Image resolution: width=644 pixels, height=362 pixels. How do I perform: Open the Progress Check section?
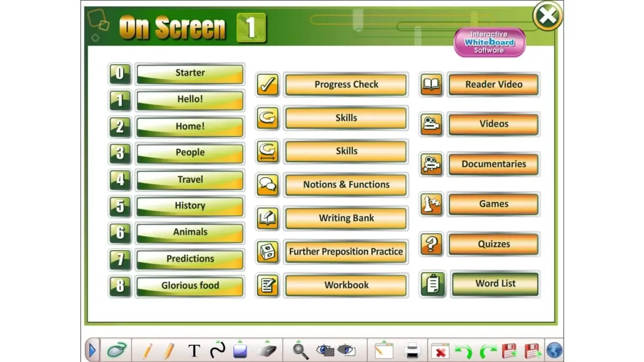point(345,85)
